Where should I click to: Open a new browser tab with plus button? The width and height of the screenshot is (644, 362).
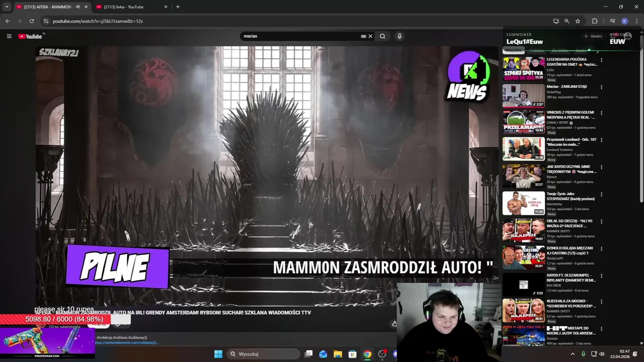coord(178,7)
